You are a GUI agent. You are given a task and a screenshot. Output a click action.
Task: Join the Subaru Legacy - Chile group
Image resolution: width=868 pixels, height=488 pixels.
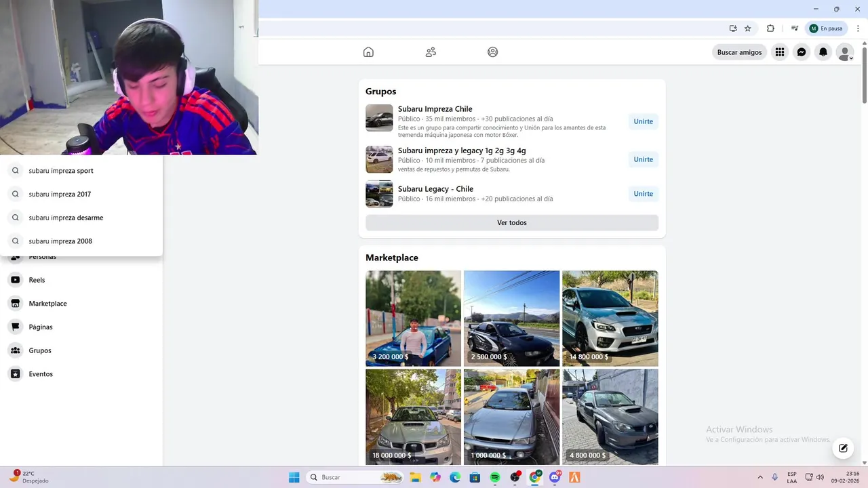(x=643, y=194)
